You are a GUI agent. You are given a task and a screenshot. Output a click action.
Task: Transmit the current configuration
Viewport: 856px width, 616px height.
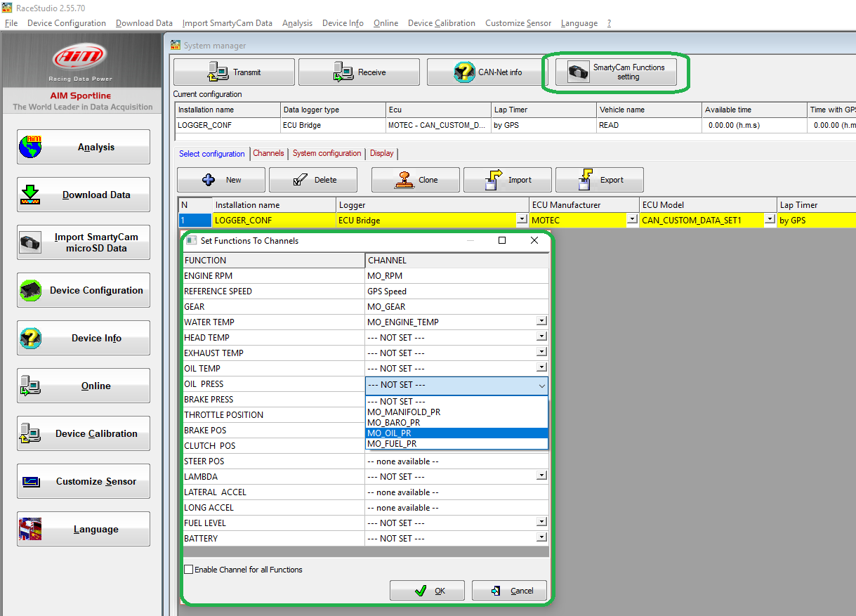233,71
